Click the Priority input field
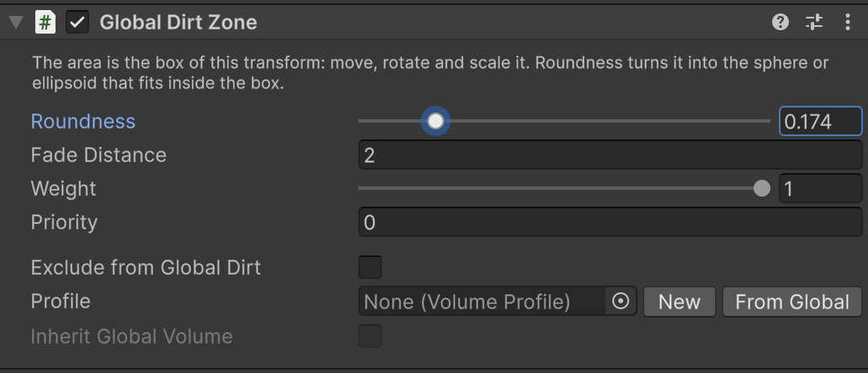Screen dimensions: 868x373 click(610, 222)
